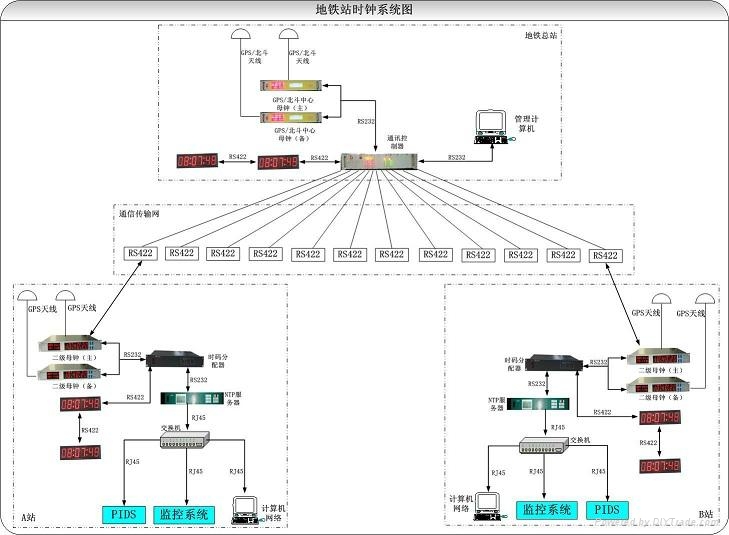Click Station A's computer network PC icon

244,507
